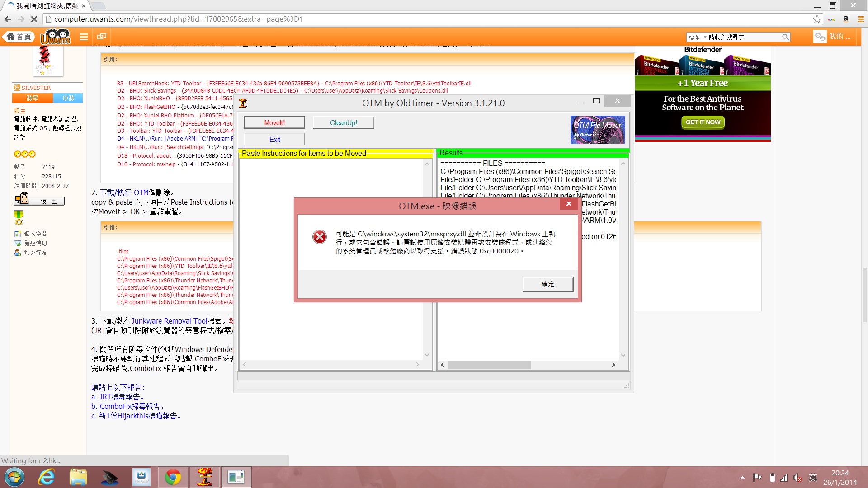Click the Chrome taskbar icon
868x488 pixels.
click(173, 477)
